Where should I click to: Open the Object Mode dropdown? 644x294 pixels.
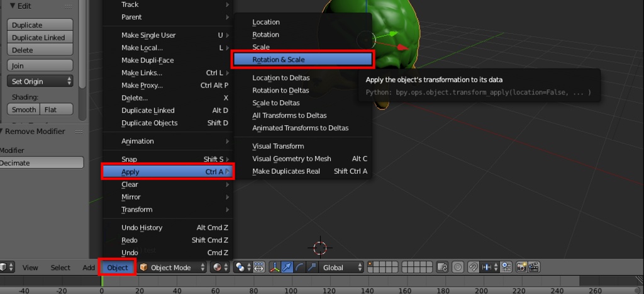click(172, 268)
